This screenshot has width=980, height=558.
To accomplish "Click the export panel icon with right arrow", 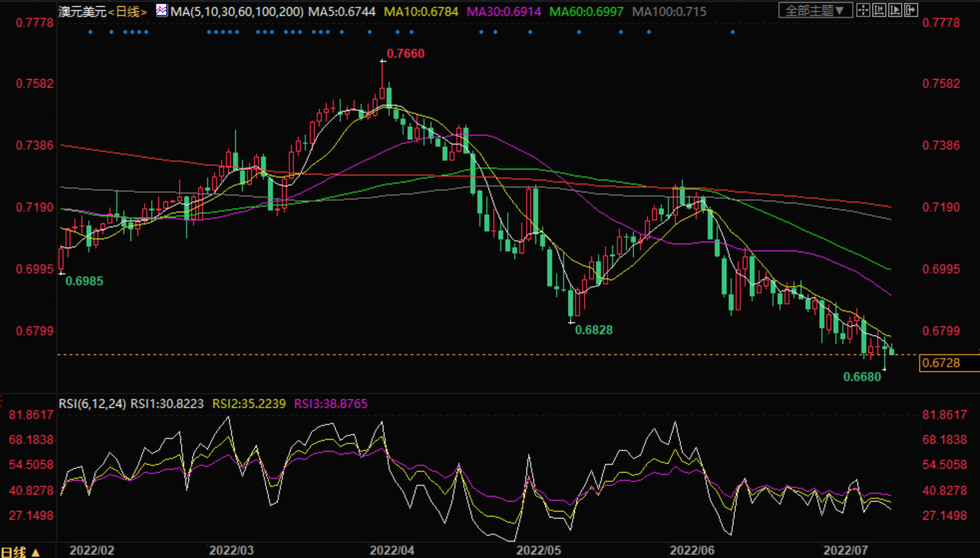I will tap(912, 10).
